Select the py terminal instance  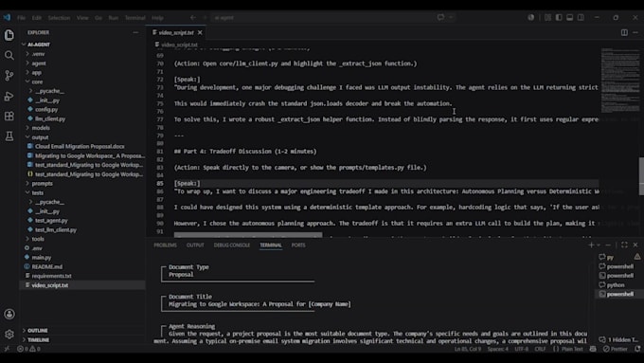tap(619, 257)
